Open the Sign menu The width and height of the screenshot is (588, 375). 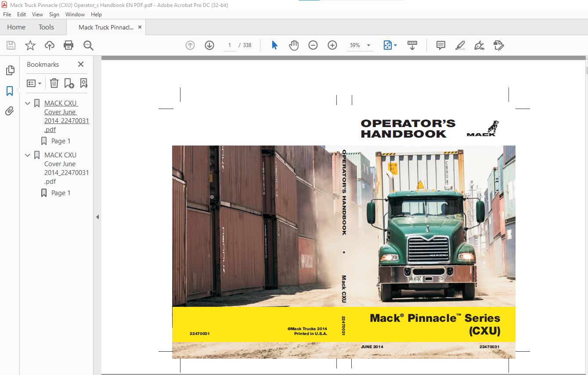pos(54,15)
